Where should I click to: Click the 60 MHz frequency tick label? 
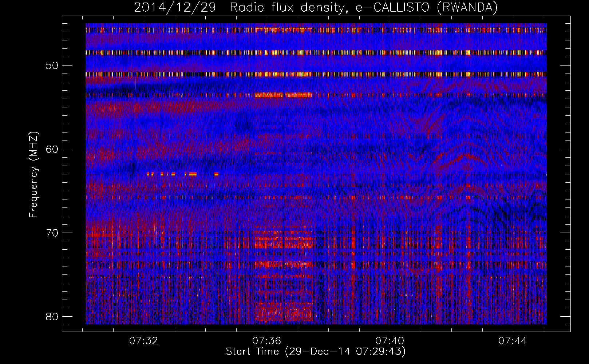coord(52,149)
